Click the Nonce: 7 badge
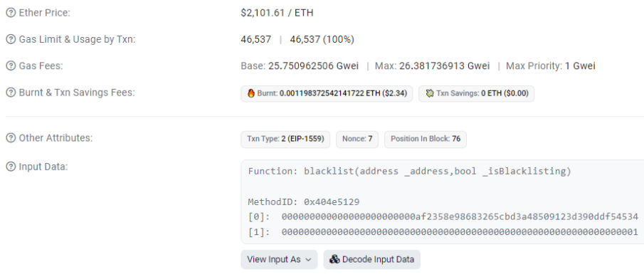Image resolution: width=644 pixels, height=277 pixels. pos(357,139)
